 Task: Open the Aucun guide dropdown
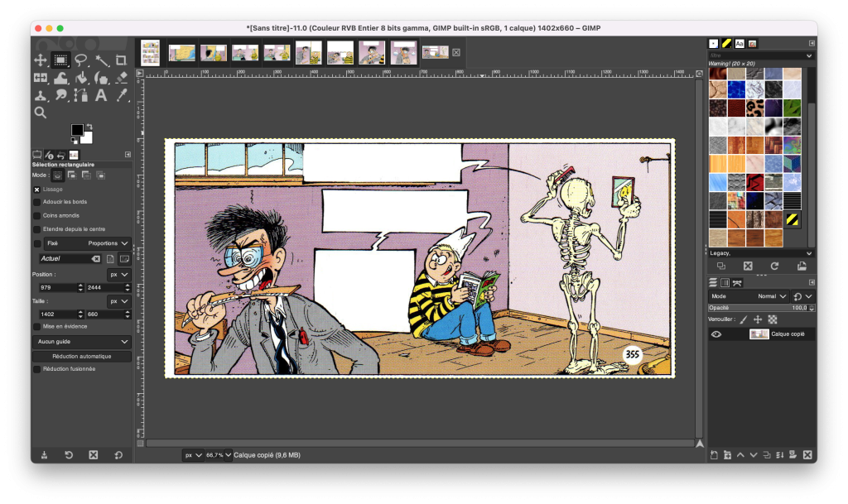[x=81, y=342]
